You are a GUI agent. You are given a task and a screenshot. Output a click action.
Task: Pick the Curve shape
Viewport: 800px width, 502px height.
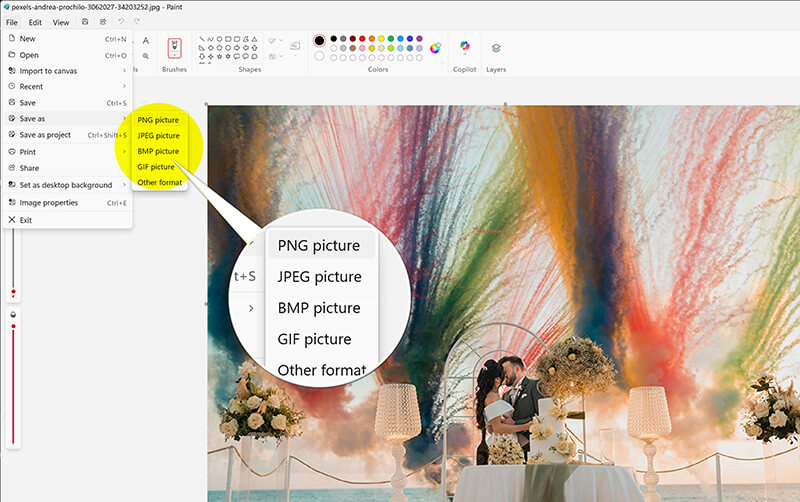pyautogui.click(x=210, y=39)
